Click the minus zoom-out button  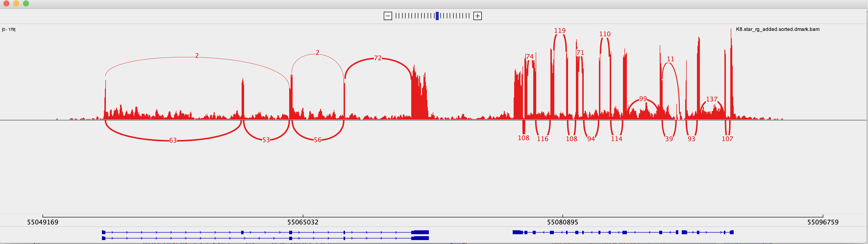pyautogui.click(x=388, y=16)
